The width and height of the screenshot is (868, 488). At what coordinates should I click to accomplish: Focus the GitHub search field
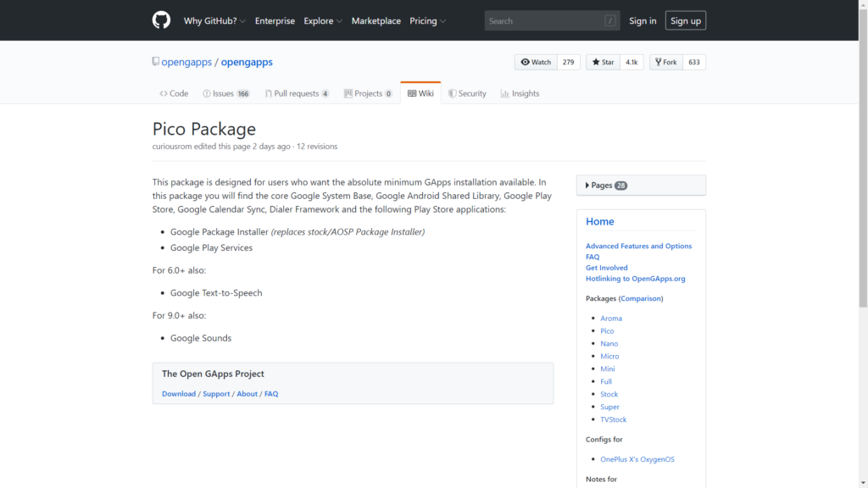pyautogui.click(x=552, y=21)
